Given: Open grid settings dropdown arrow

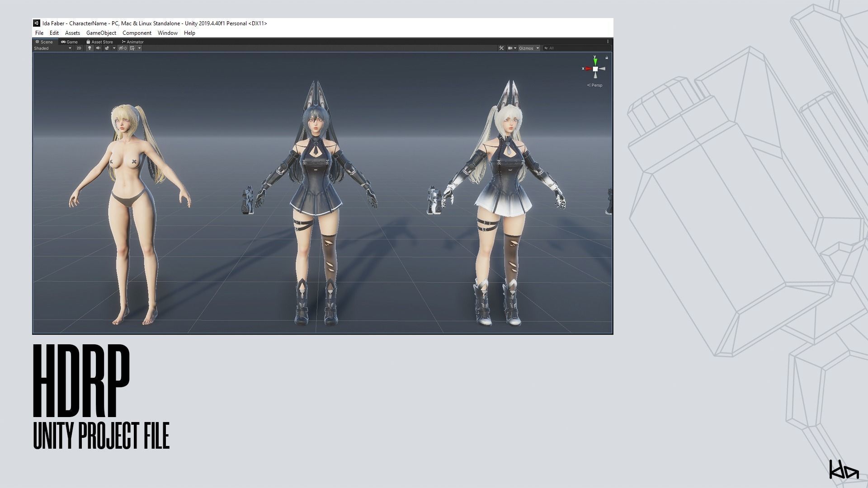Looking at the screenshot, I should 139,48.
